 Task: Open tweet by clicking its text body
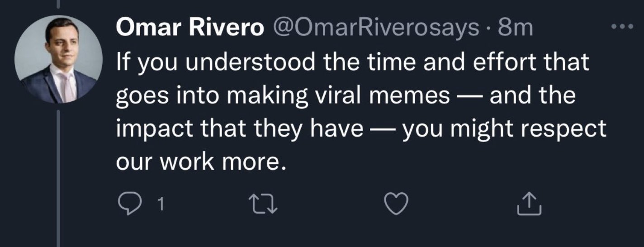(353, 113)
